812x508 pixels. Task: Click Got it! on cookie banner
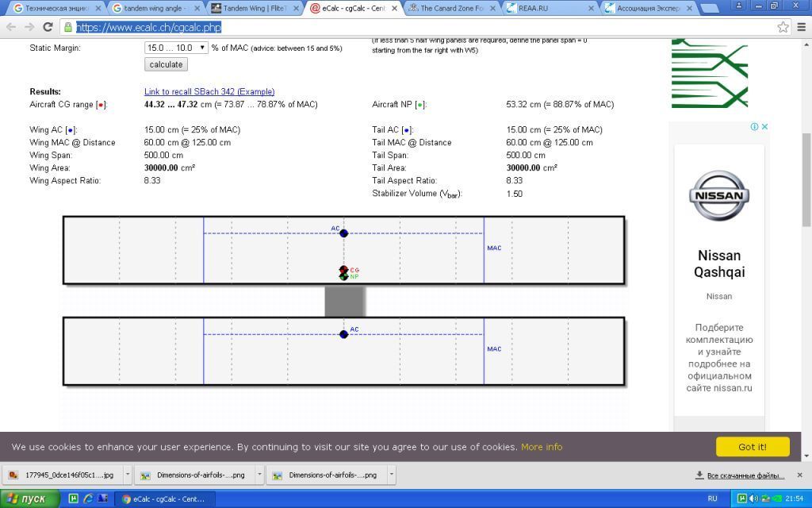tap(752, 447)
